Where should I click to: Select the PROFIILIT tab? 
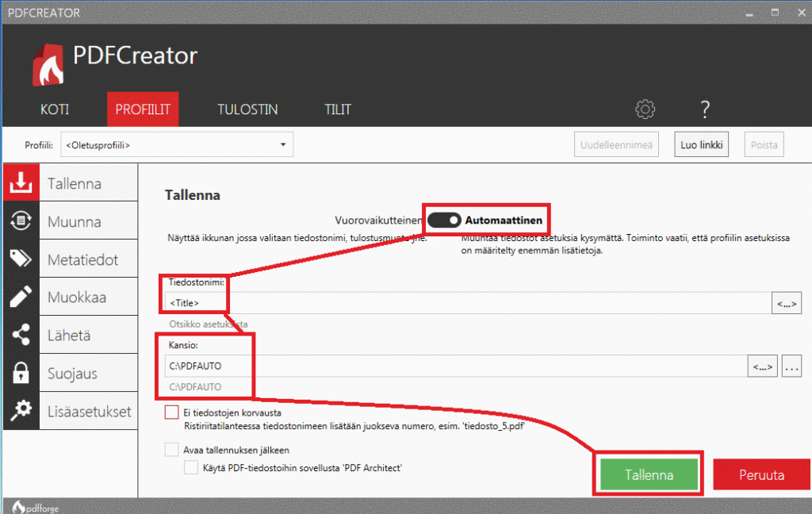pos(143,109)
